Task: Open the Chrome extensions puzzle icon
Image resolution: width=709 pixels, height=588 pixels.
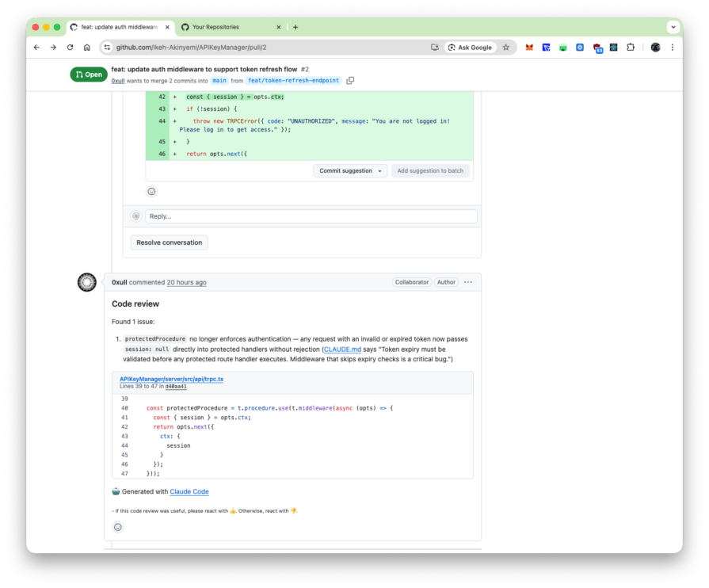Action: click(x=631, y=48)
